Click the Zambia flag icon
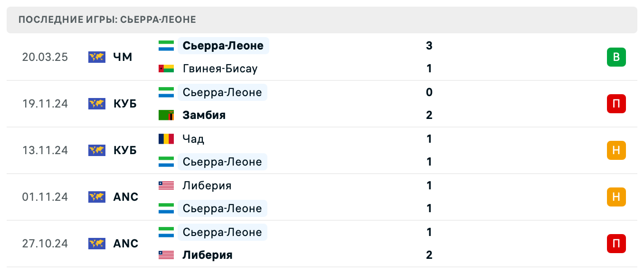Image resolution: width=644 pixels, height=275 pixels. point(166,115)
